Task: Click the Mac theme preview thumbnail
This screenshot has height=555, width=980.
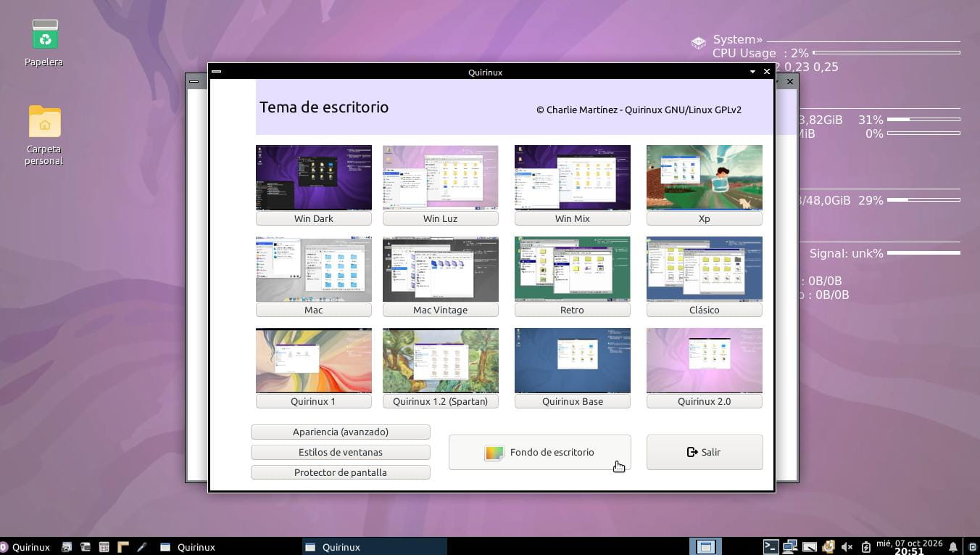Action: pos(314,269)
